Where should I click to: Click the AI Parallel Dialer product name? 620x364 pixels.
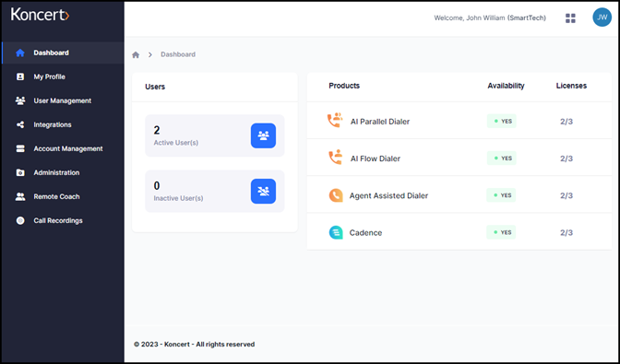(x=380, y=122)
